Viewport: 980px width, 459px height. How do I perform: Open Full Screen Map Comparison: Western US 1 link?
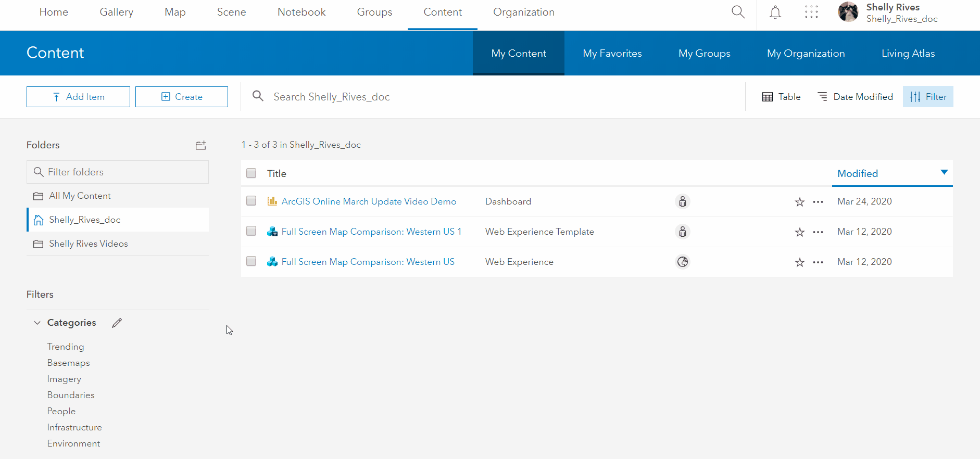pyautogui.click(x=371, y=232)
